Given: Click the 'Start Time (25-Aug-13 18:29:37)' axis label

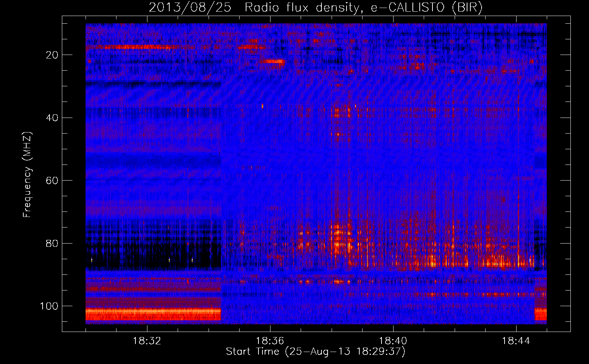Looking at the screenshot, I should click(316, 352).
